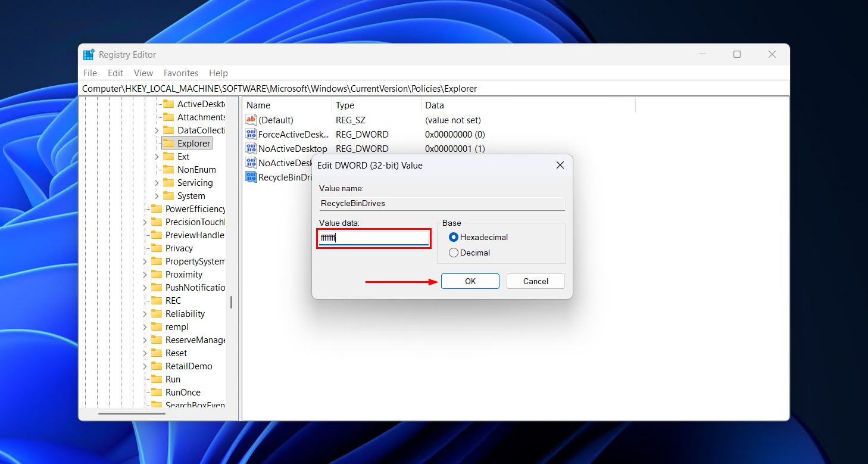
Task: Sort values by the Type column header
Action: click(376, 105)
